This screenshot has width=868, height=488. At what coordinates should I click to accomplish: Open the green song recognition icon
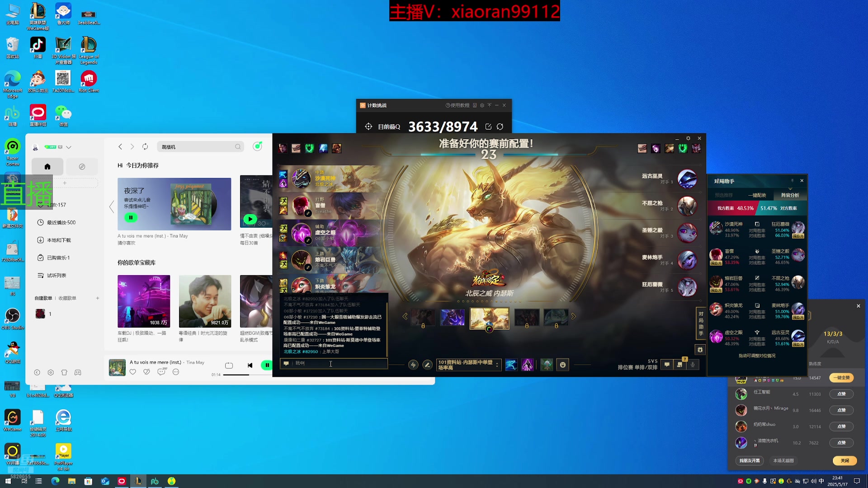pos(257,146)
